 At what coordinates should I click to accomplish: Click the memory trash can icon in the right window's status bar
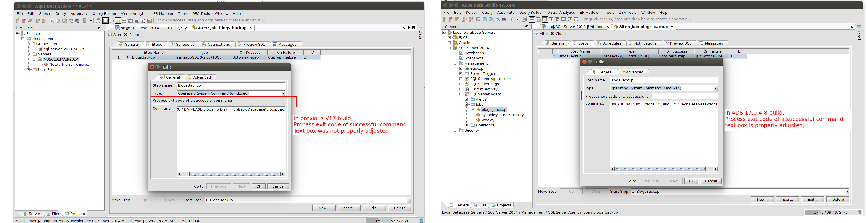click(860, 212)
